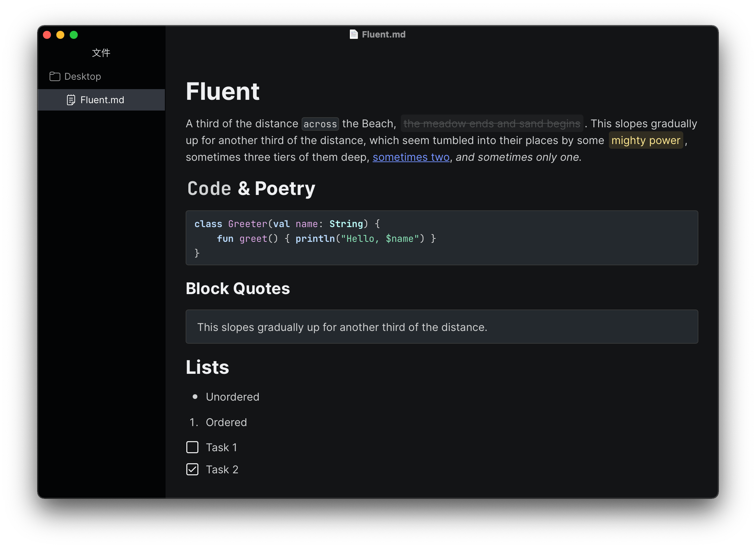
Task: Minimize the window with the yellow button
Action: pyautogui.click(x=60, y=35)
